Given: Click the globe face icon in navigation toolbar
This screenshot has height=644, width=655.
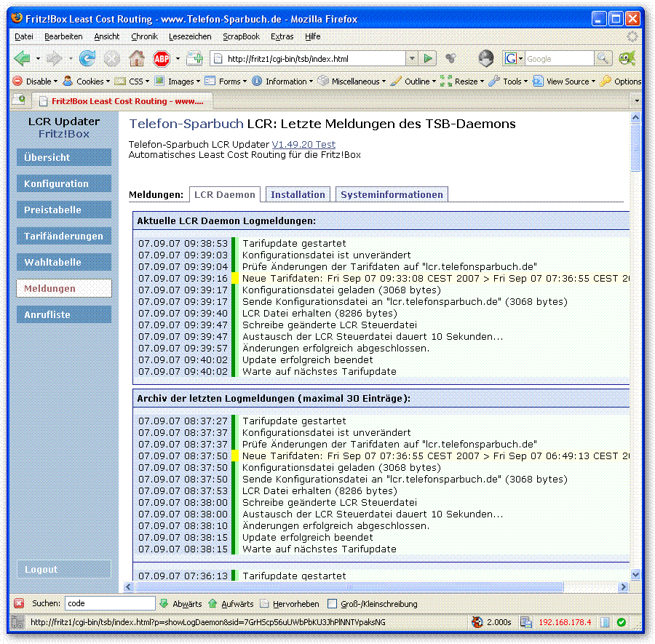Looking at the screenshot, I should 486,58.
